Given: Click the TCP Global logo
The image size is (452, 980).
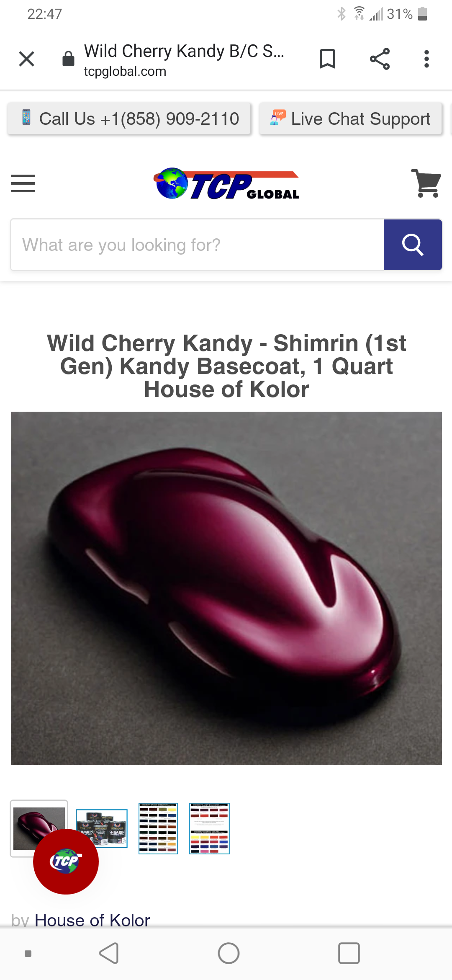Looking at the screenshot, I should coord(226,183).
